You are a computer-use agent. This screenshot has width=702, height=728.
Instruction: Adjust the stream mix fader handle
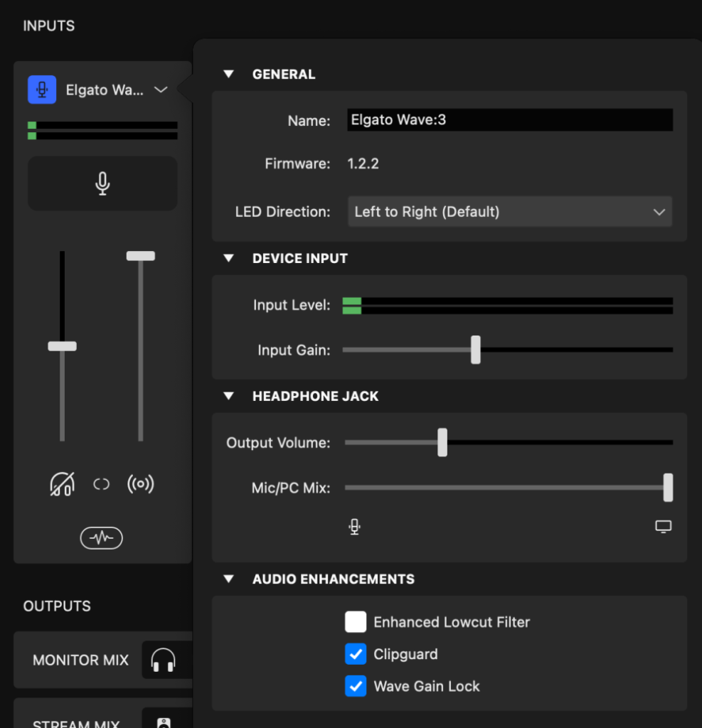click(x=141, y=256)
